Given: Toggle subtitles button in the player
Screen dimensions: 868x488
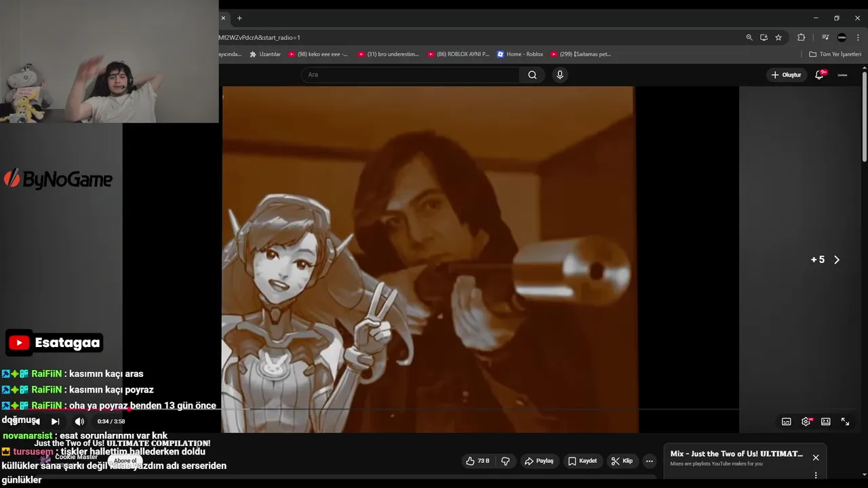Looking at the screenshot, I should click(787, 422).
